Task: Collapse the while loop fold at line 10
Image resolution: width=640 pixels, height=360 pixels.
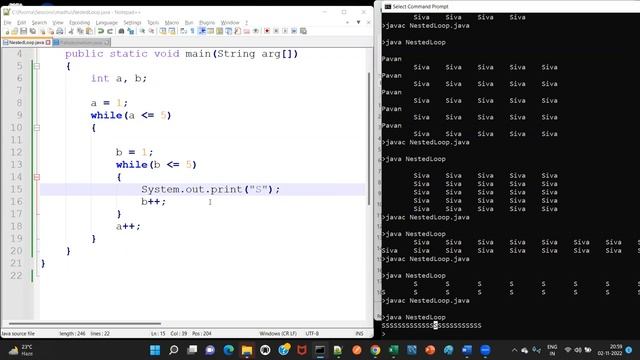Action: coord(37,128)
